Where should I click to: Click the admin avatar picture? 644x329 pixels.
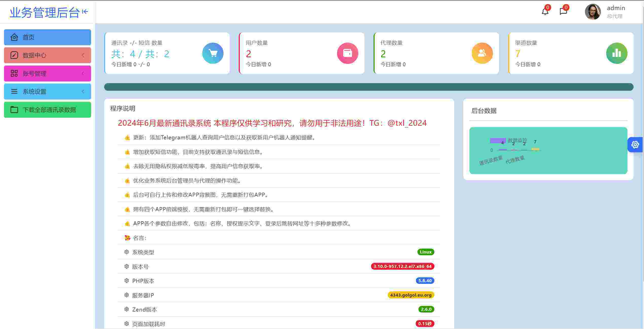[x=593, y=12]
